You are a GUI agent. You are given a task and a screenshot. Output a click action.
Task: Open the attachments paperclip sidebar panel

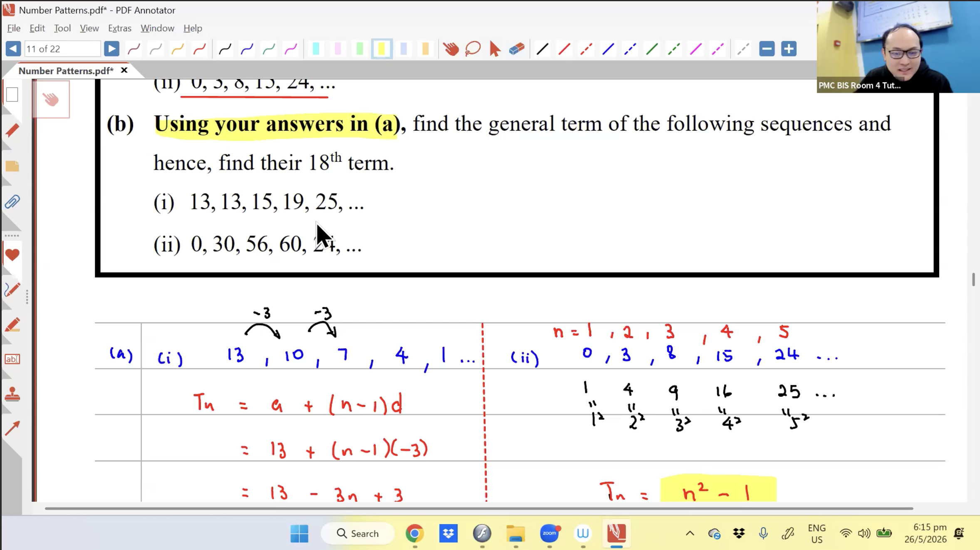(12, 202)
